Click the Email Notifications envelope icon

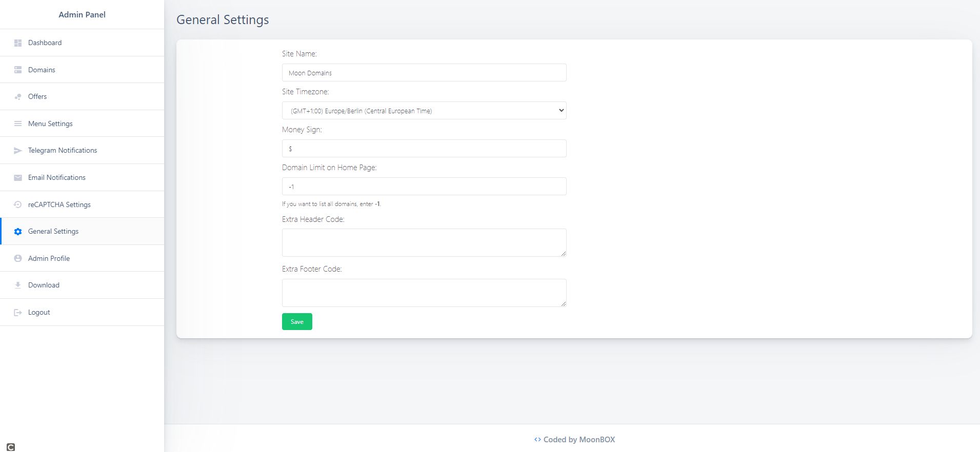[x=18, y=178]
